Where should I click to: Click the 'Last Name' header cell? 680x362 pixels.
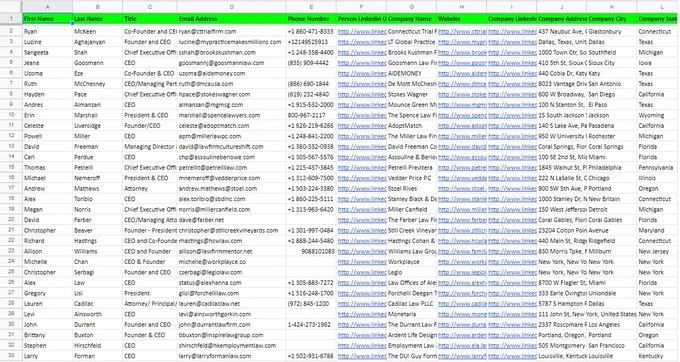pyautogui.click(x=98, y=19)
